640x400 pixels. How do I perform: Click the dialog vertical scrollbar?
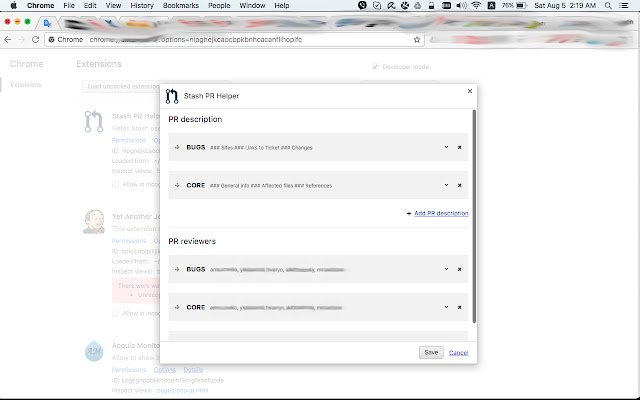(x=474, y=216)
